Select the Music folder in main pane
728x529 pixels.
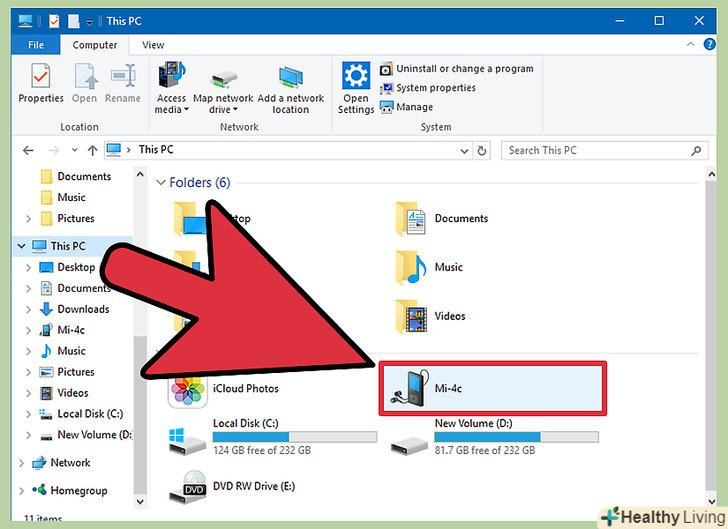coord(429,268)
